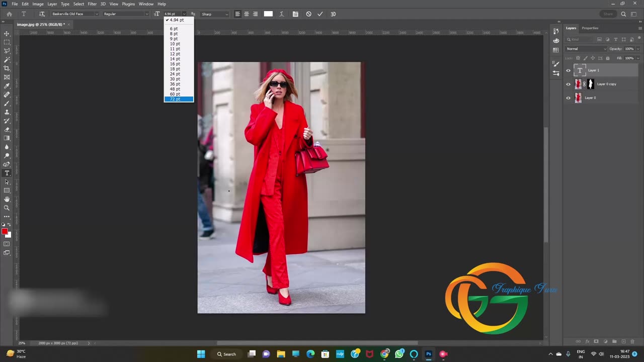The width and height of the screenshot is (644, 362).
Task: Open the Brush Settings panel icon
Action: click(555, 63)
